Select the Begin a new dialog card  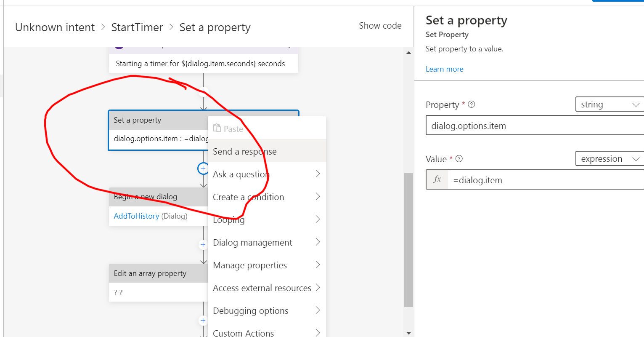click(159, 206)
